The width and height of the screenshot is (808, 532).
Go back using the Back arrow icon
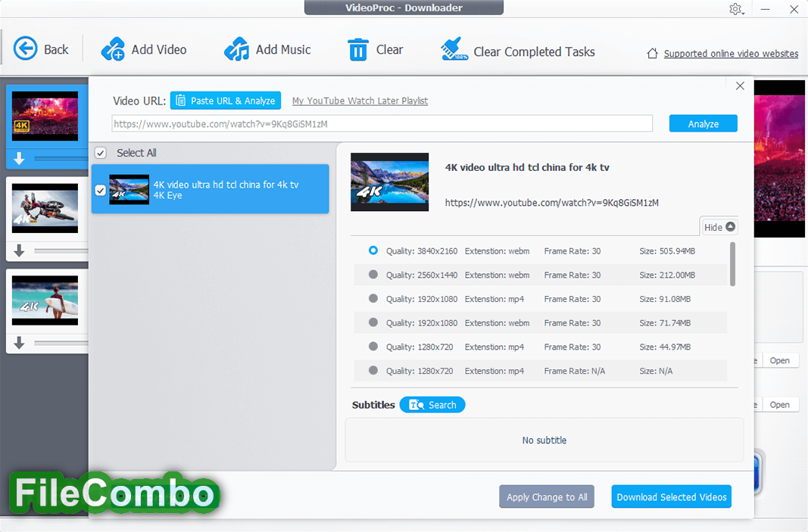(x=25, y=49)
